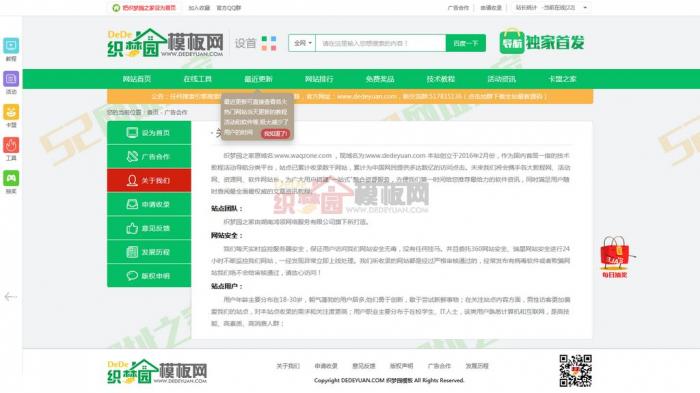
Task: Select the red 关于我们 menu item
Action: pyautogui.click(x=149, y=180)
